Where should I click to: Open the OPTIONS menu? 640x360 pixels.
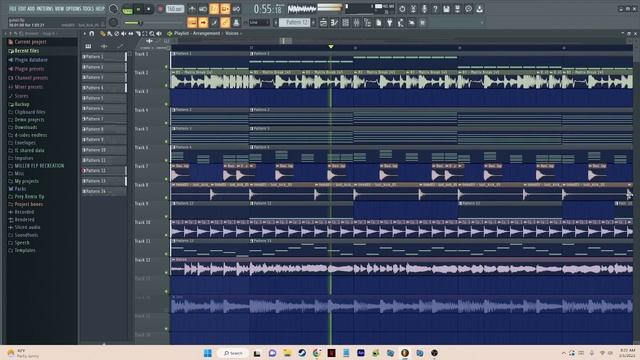[74, 9]
